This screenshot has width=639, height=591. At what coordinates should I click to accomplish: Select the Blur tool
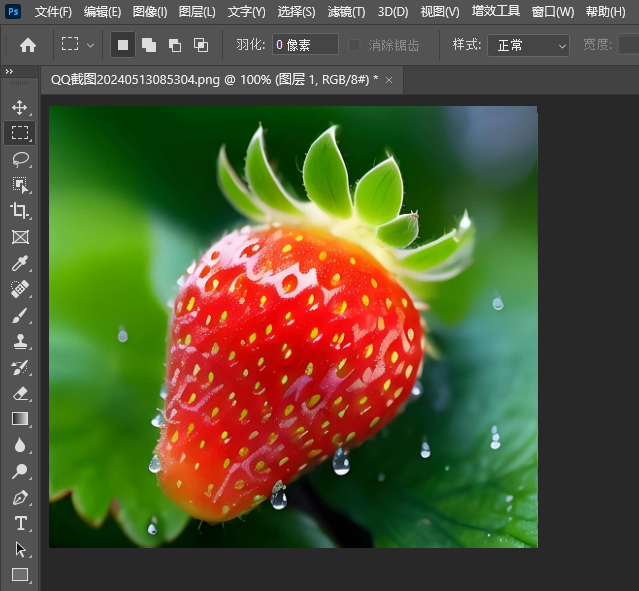coord(20,445)
